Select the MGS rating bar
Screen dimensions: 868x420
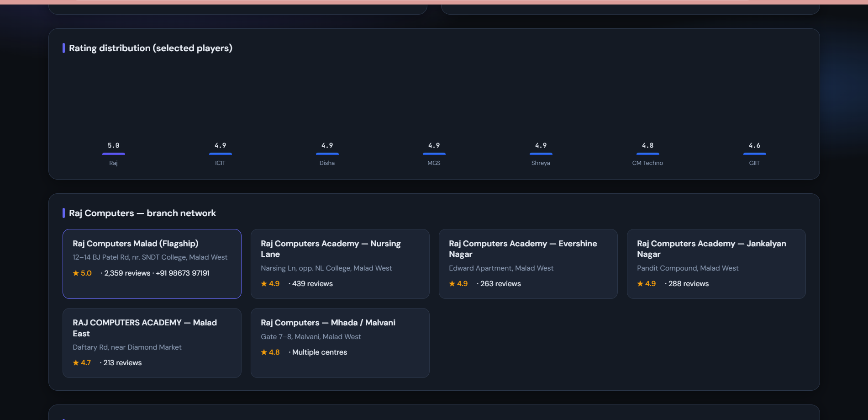(434, 154)
